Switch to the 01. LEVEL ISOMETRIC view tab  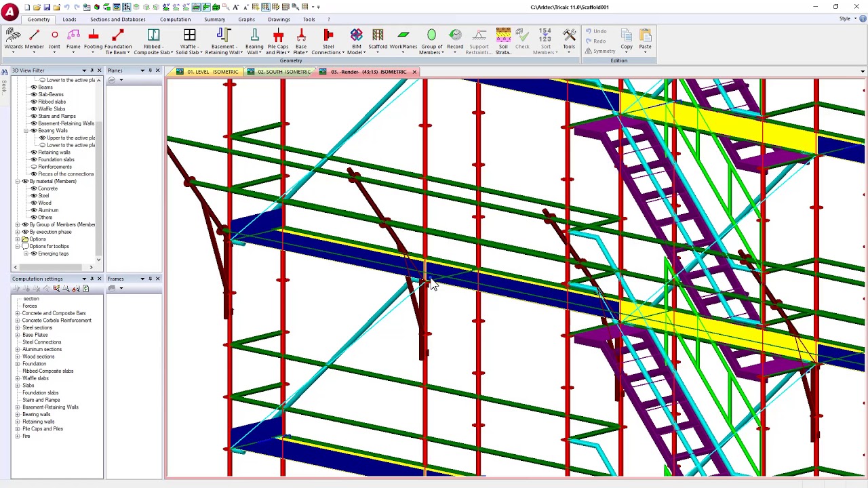point(208,72)
